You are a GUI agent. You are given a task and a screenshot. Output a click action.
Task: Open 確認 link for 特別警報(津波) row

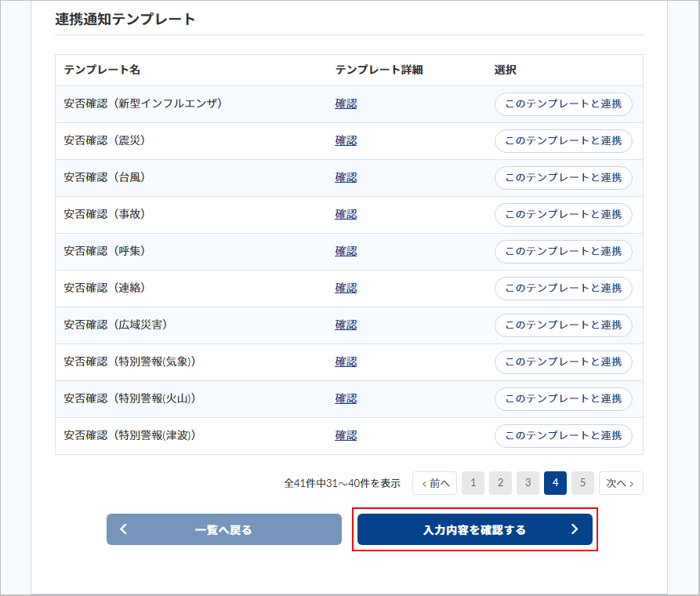(x=346, y=435)
